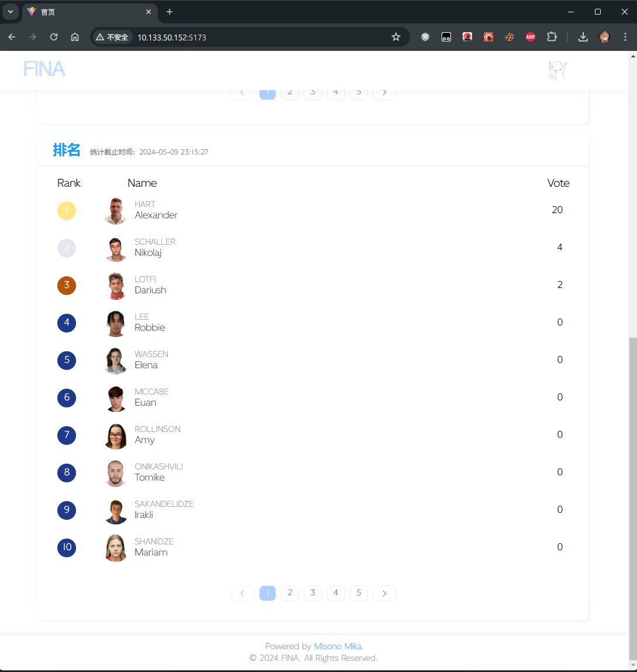This screenshot has width=637, height=672.
Task: Go to page 2 in bottom pagination
Action: tap(290, 593)
